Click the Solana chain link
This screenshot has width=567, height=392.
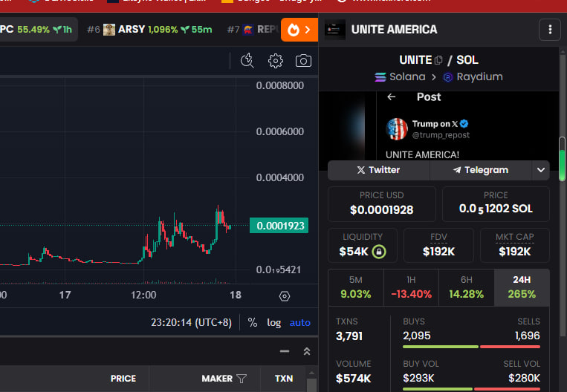click(400, 77)
